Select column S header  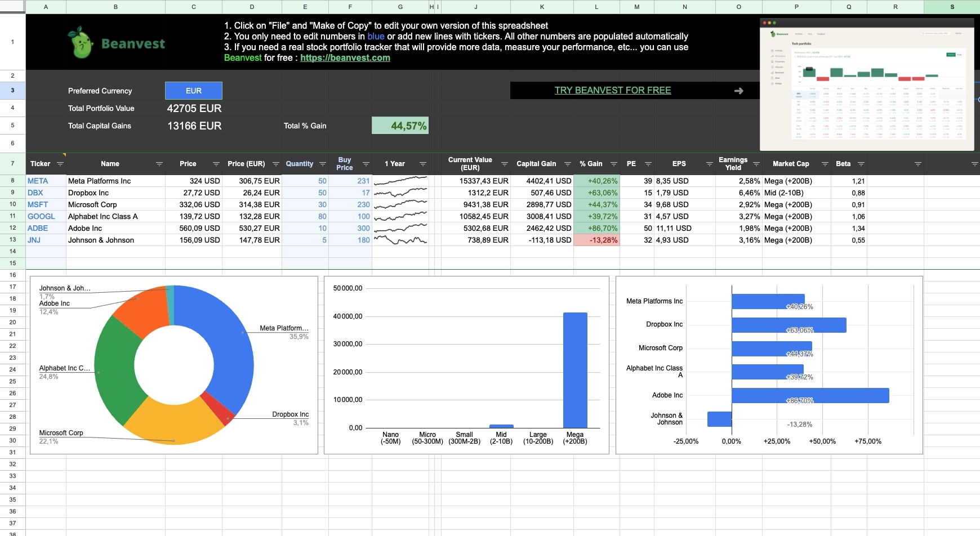[x=952, y=7]
